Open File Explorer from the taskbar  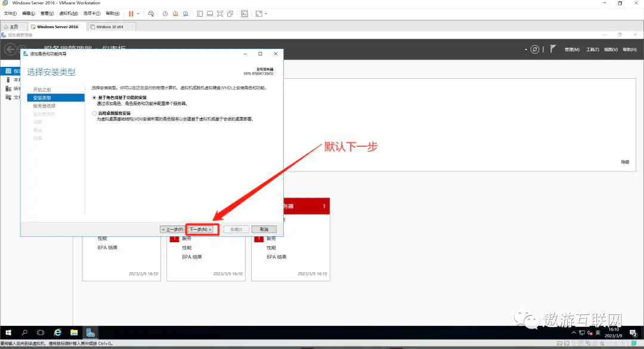(x=74, y=332)
